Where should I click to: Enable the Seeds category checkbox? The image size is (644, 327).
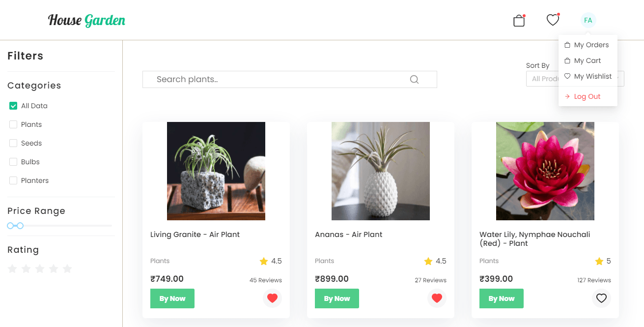click(x=13, y=143)
